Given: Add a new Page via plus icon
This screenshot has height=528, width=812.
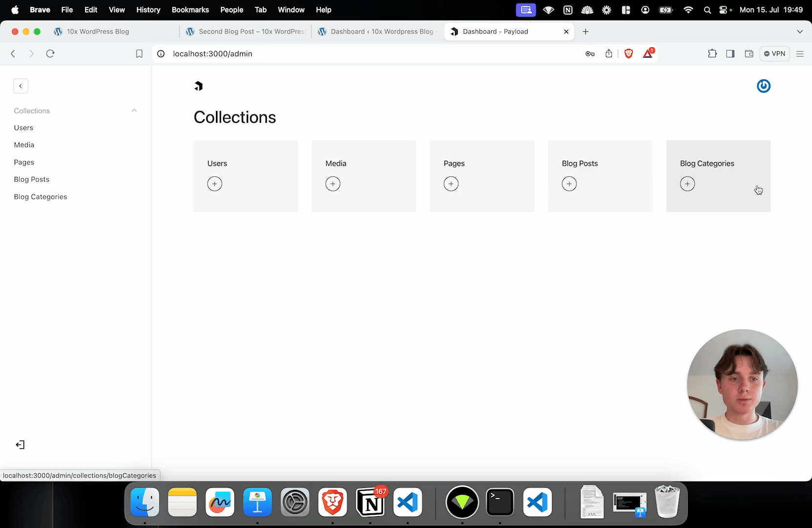Looking at the screenshot, I should click(451, 184).
